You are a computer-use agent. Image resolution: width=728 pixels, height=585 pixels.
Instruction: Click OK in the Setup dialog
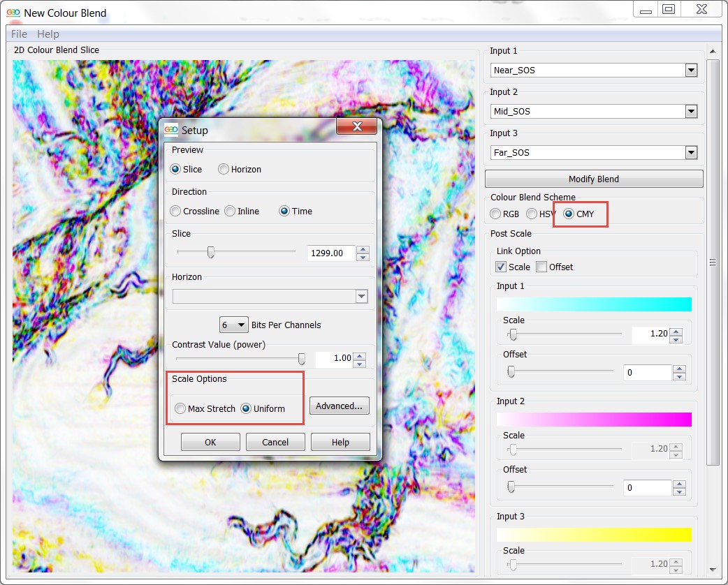click(210, 442)
